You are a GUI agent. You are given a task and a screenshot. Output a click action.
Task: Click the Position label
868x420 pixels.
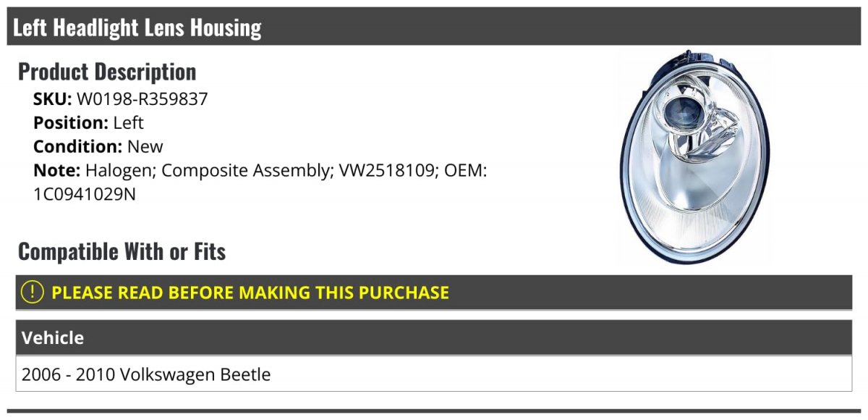click(70, 122)
